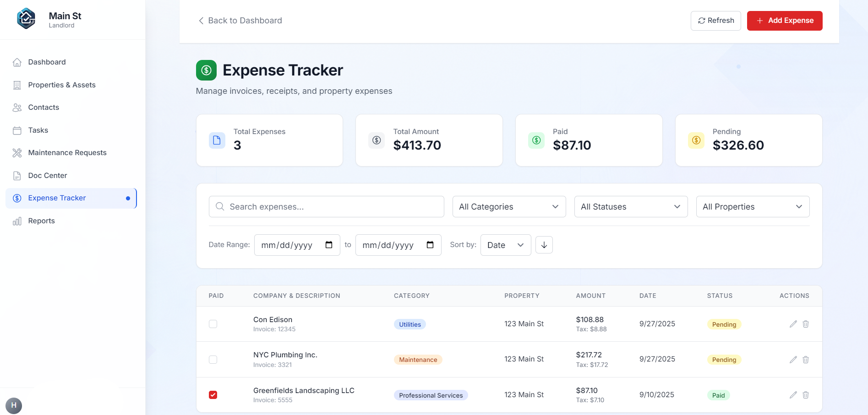Click the Con Edison company name
The width and height of the screenshot is (868, 415).
(273, 319)
